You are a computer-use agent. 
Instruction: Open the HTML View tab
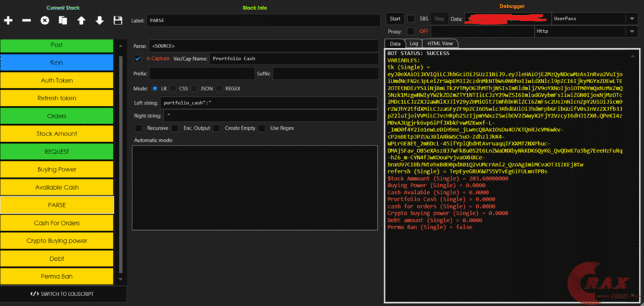click(x=441, y=44)
